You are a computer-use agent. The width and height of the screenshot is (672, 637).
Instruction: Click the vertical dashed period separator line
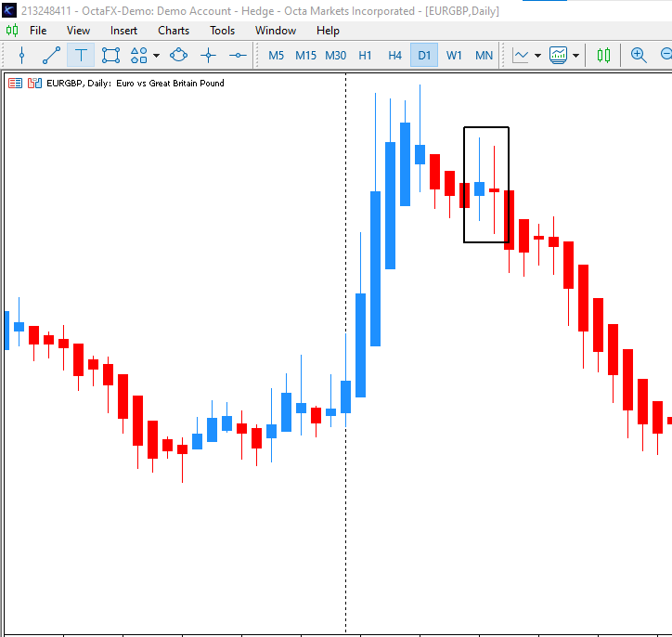tap(346, 352)
